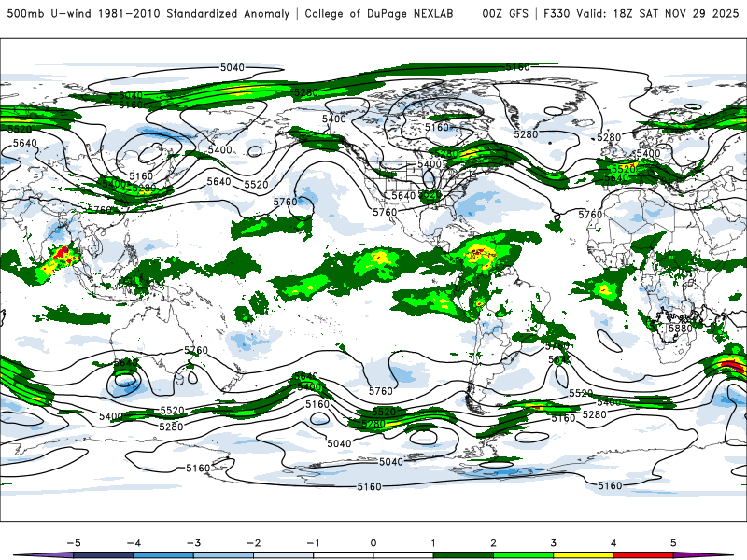747x560 pixels.
Task: Click the '-2' colorbar tick label
Action: [253, 543]
